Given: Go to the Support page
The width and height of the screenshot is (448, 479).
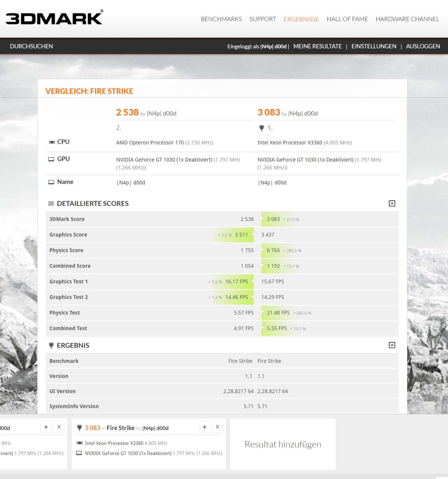Looking at the screenshot, I should click(x=263, y=19).
